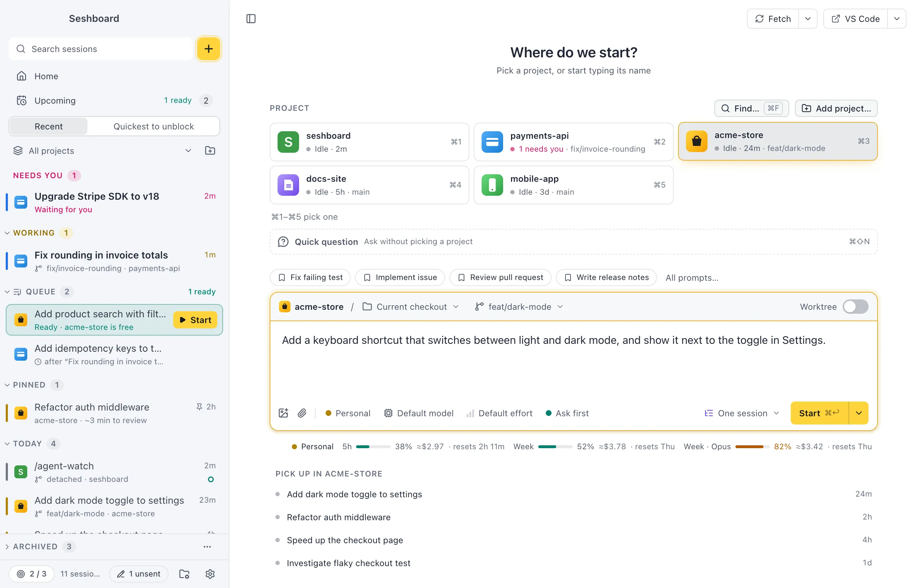The height and width of the screenshot is (588, 918).
Task: Open the more options dots beside Archived
Action: (207, 547)
